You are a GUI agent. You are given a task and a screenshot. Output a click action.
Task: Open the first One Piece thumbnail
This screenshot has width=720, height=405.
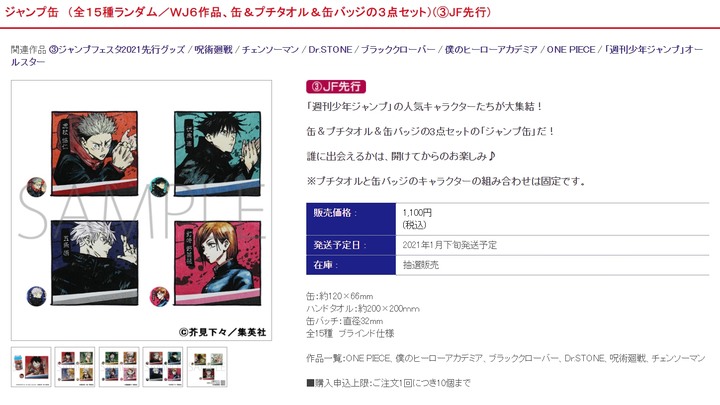31,367
